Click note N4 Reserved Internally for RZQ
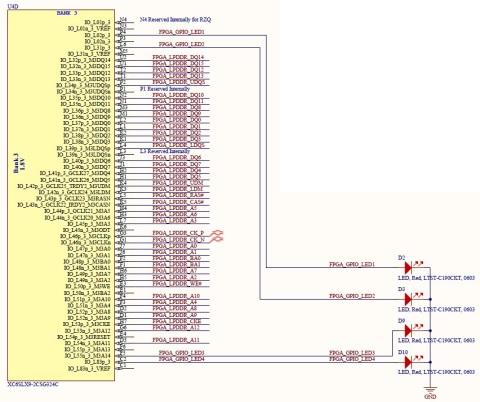This screenshot has height=402, width=480. click(175, 20)
